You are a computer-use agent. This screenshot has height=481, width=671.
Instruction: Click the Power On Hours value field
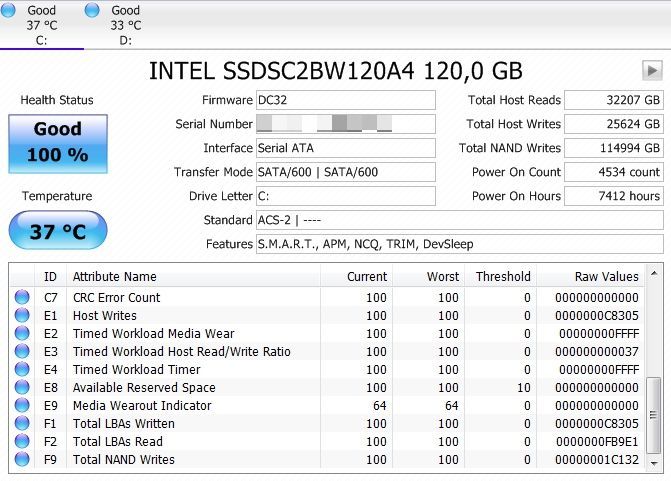click(x=613, y=196)
